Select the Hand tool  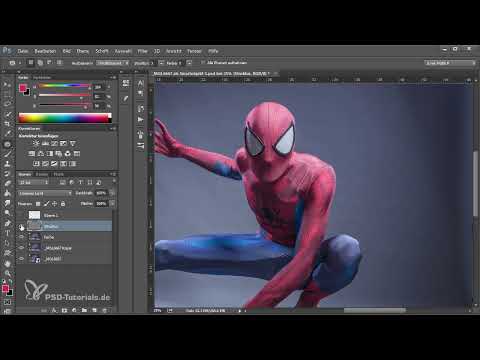(x=7, y=264)
